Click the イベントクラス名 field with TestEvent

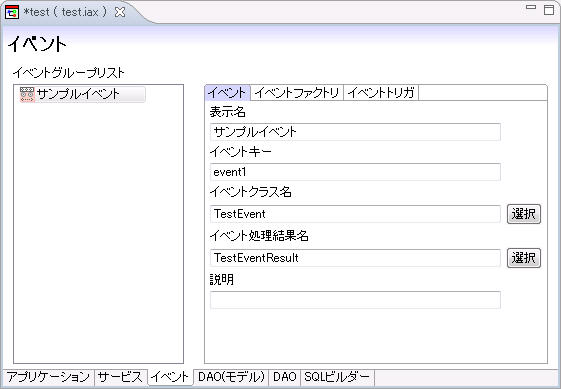tap(355, 214)
